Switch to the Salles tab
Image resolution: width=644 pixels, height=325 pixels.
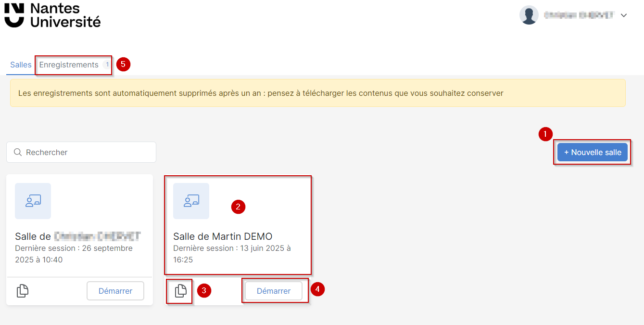coord(21,65)
